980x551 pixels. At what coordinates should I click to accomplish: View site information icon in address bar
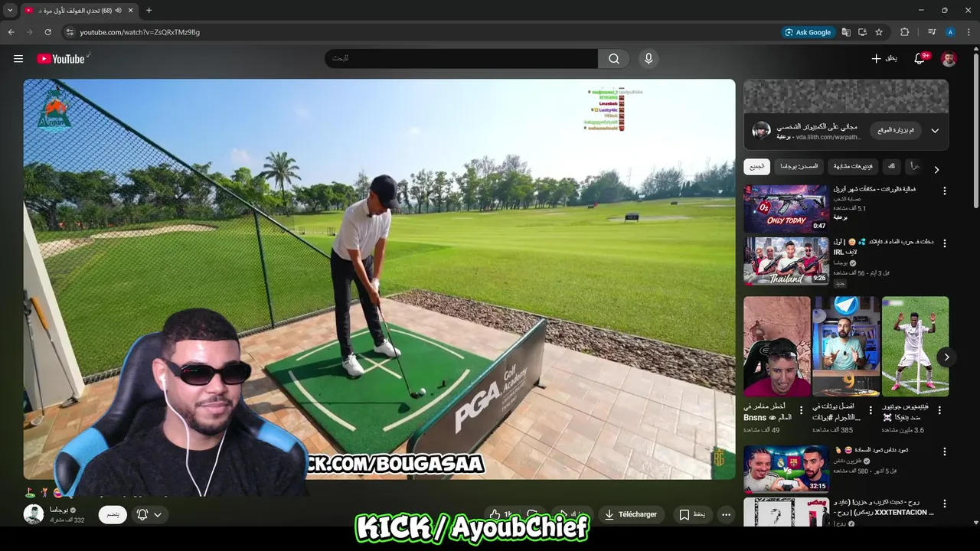pos(70,32)
